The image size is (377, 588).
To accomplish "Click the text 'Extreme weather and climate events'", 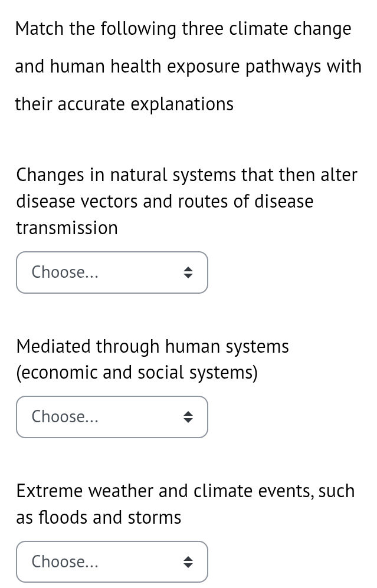I will click(177, 490).
